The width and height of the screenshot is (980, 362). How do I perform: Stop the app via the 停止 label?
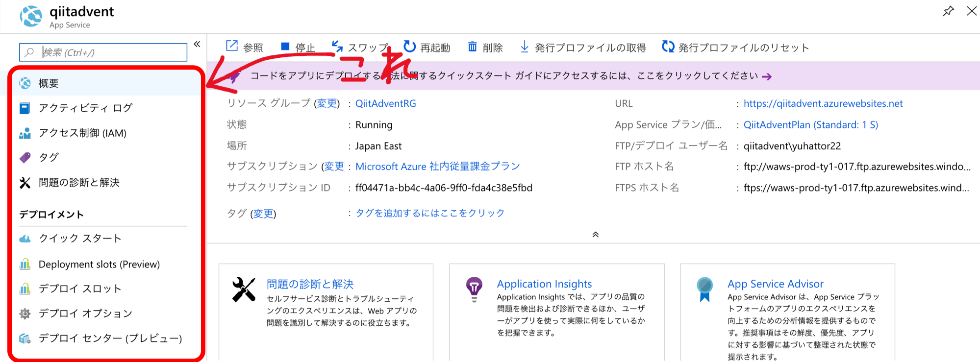pos(305,48)
